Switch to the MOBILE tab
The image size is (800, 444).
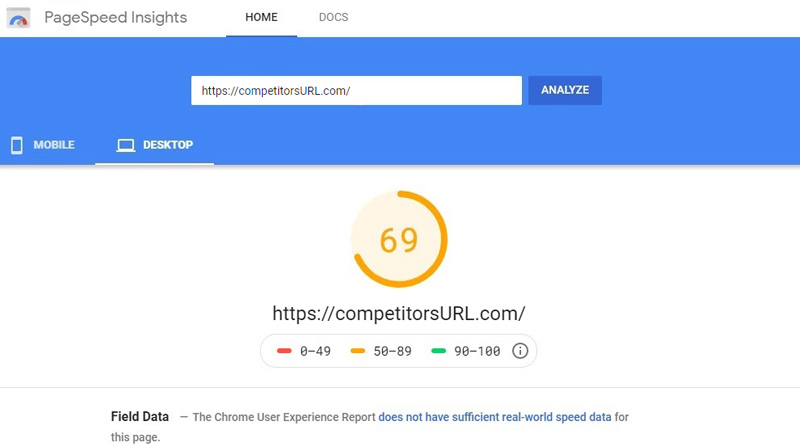[43, 145]
